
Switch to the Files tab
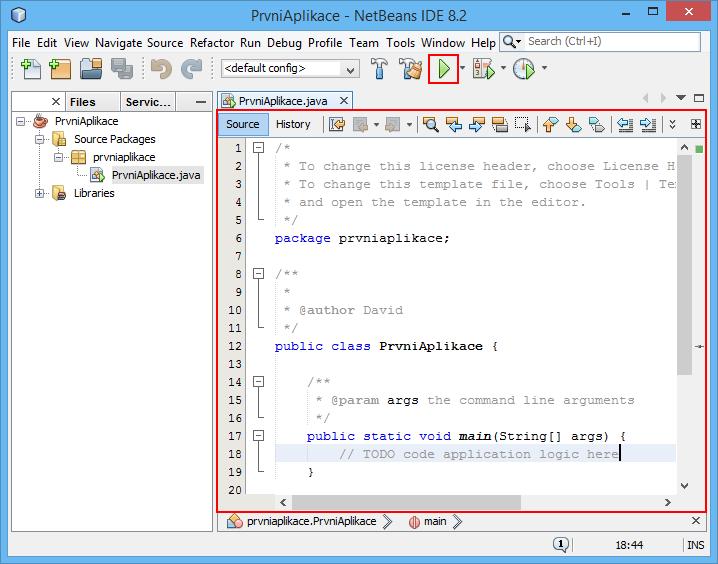(93, 102)
